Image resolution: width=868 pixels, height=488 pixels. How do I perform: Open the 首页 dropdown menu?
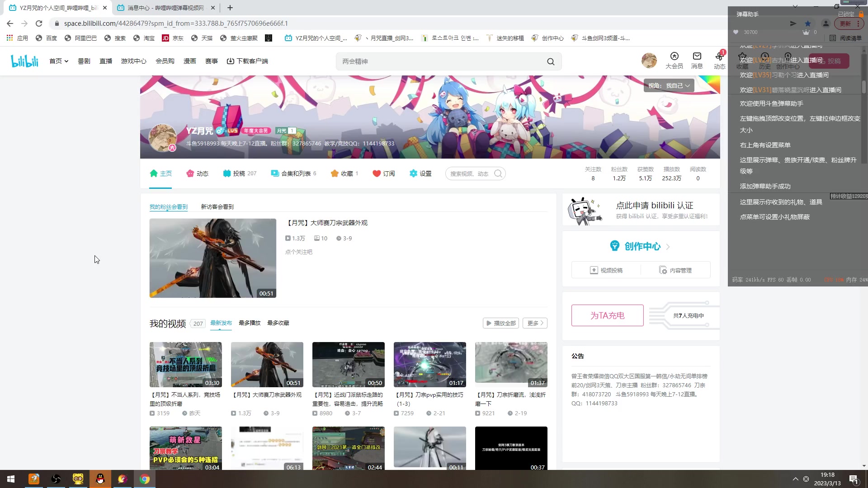pyautogui.click(x=59, y=61)
